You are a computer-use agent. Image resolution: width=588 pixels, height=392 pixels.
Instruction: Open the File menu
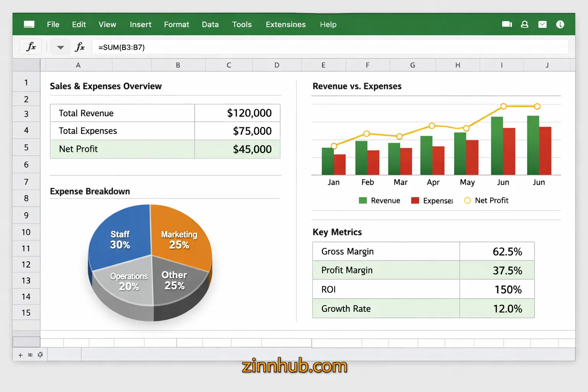tap(53, 24)
